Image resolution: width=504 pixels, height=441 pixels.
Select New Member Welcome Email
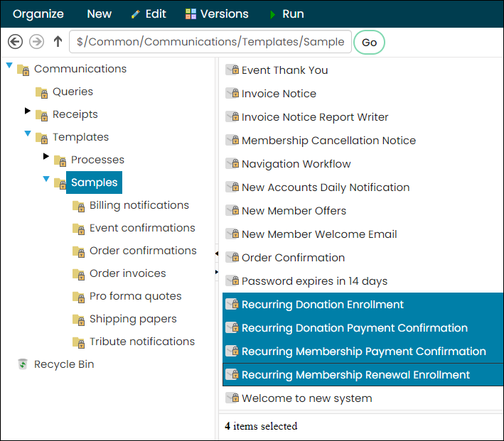(x=319, y=234)
